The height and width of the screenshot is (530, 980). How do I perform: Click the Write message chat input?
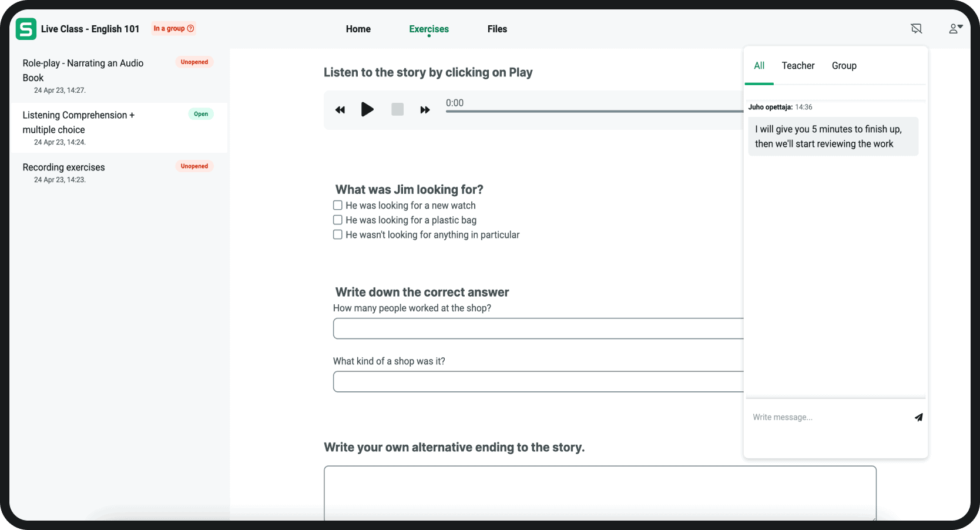click(828, 417)
